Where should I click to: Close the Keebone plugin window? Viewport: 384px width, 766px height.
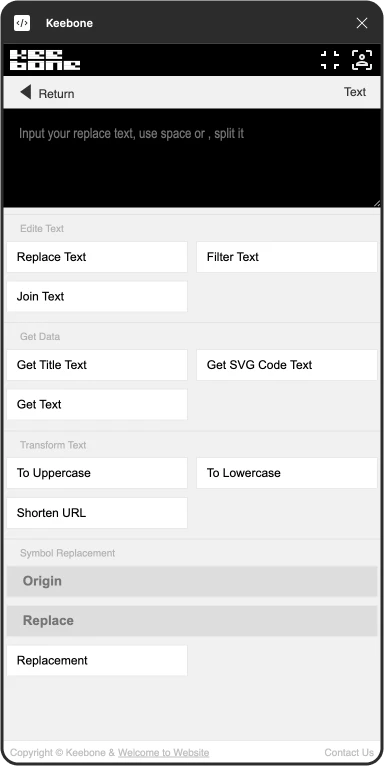coord(362,23)
